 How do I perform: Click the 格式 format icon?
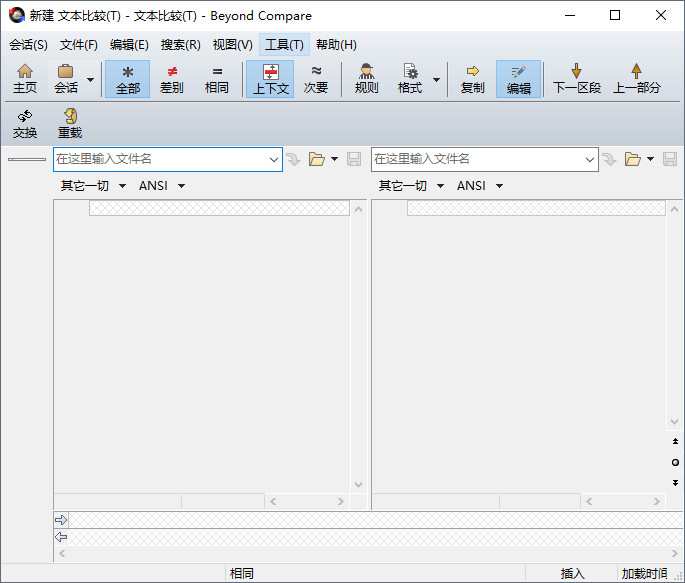point(410,79)
